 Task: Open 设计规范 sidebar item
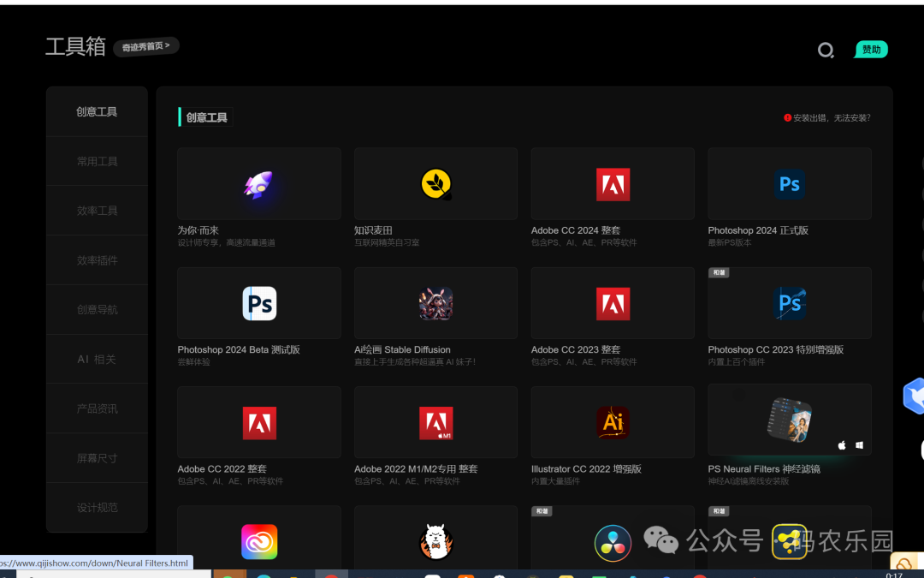click(x=97, y=507)
